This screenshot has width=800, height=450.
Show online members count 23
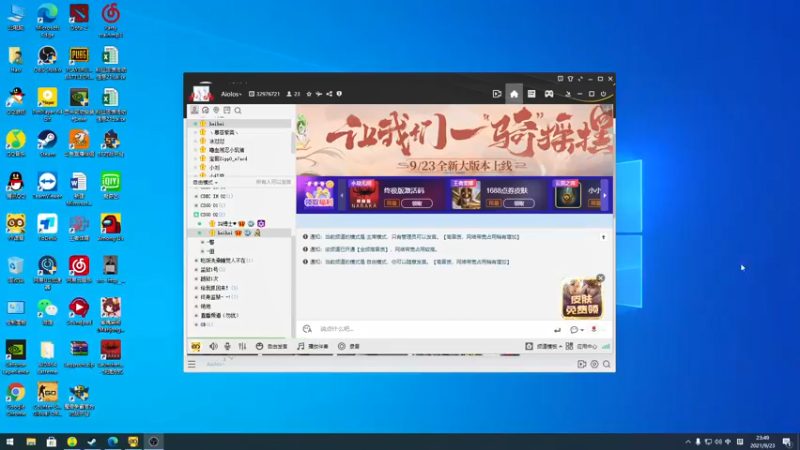click(x=293, y=94)
